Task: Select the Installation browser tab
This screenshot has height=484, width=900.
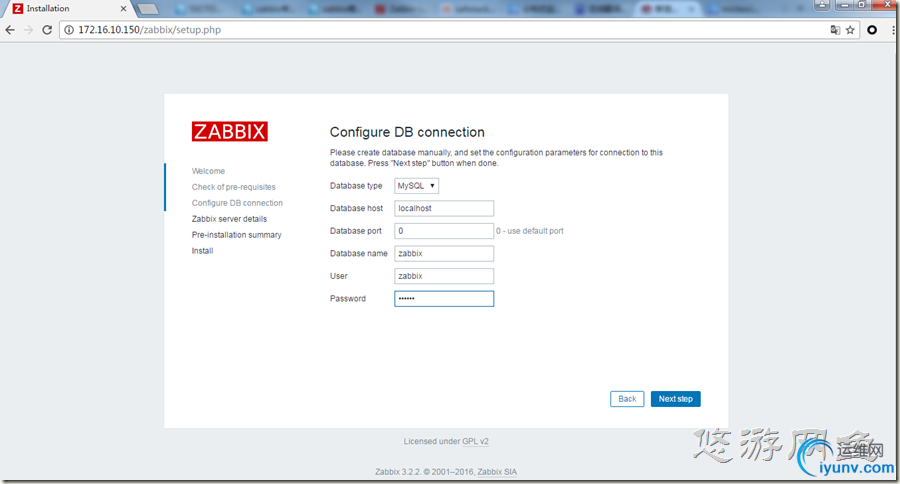Action: 66,9
